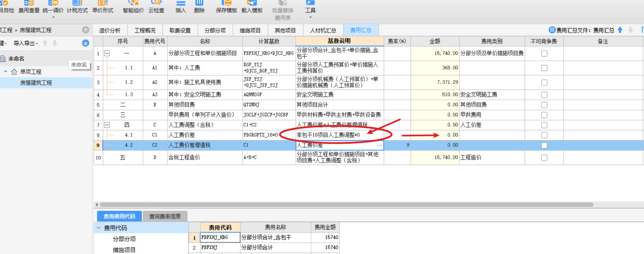
Task: Click the 删除 toolbar button
Action: coord(199,7)
